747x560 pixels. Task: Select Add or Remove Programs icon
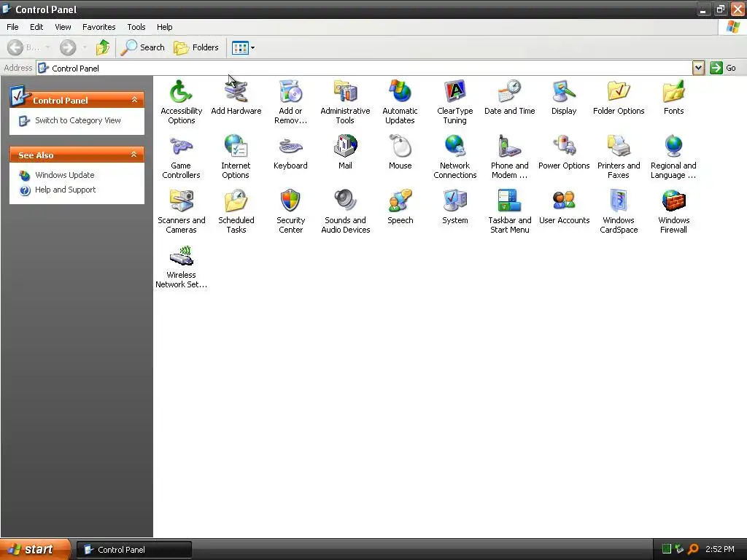290,91
